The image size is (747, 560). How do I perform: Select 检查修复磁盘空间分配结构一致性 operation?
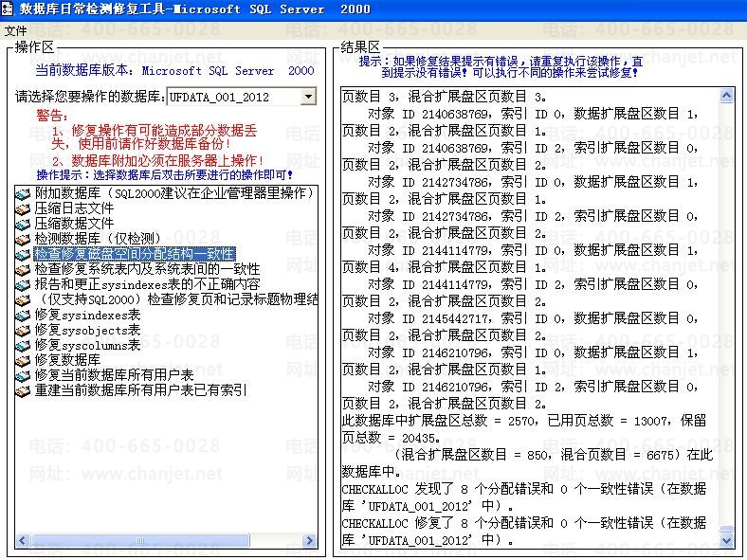click(x=135, y=254)
